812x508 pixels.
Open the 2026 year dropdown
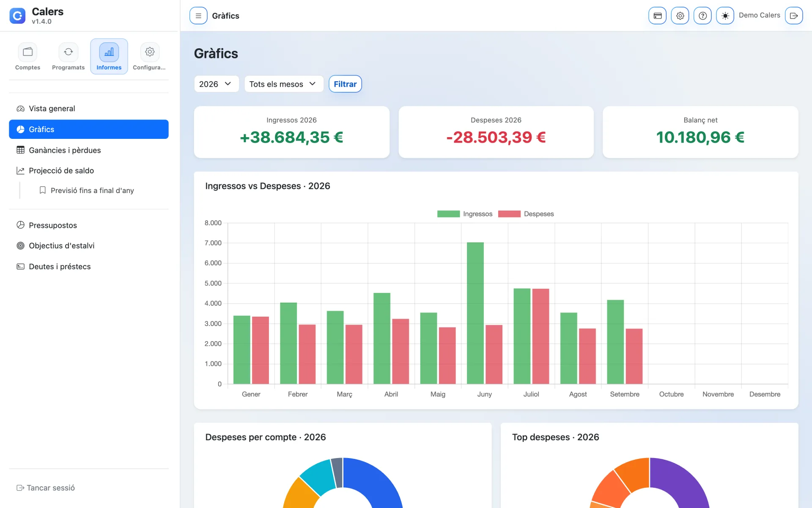pyautogui.click(x=217, y=84)
